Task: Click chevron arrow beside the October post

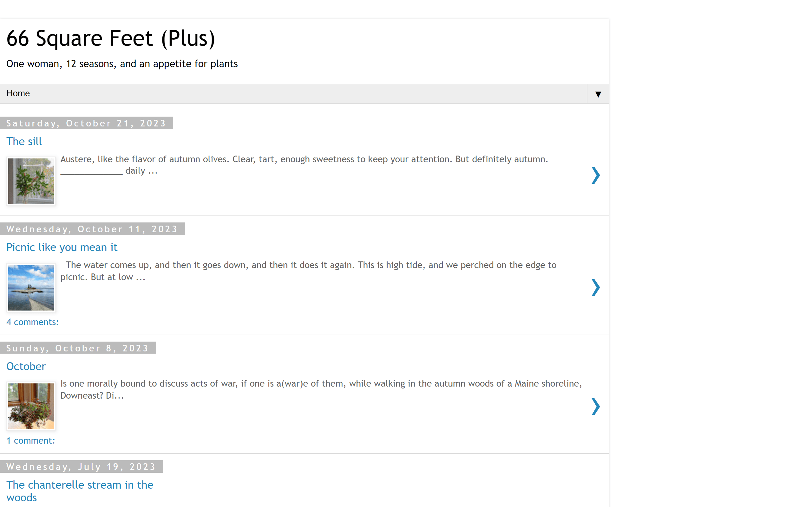Action: (x=595, y=407)
